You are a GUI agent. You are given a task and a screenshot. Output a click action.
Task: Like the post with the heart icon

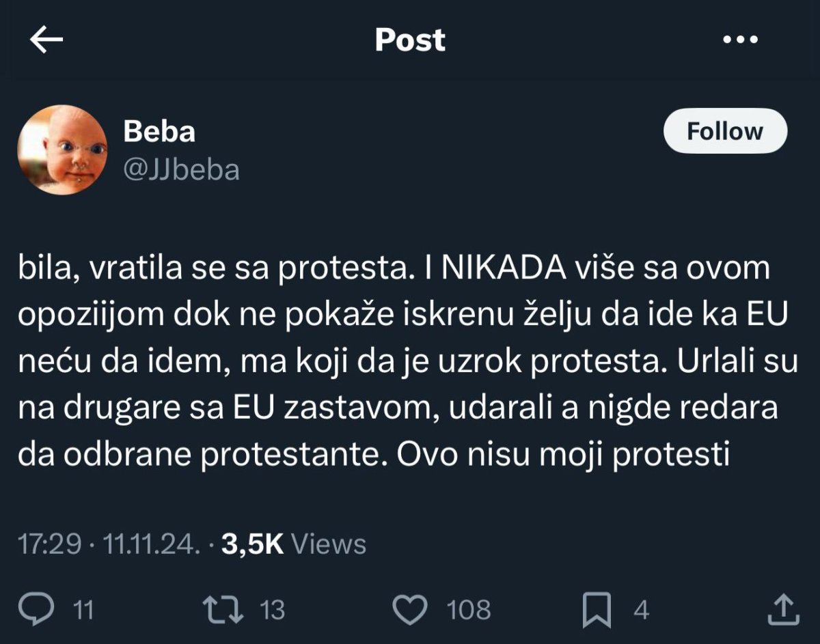411,609
